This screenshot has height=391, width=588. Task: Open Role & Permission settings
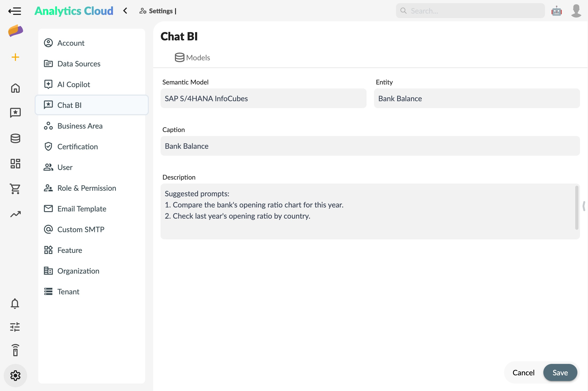[87, 188]
